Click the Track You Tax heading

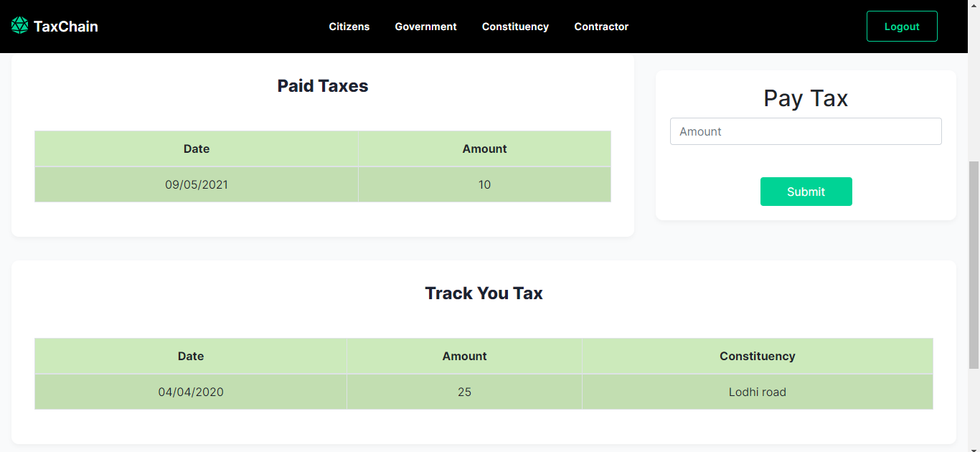point(484,293)
